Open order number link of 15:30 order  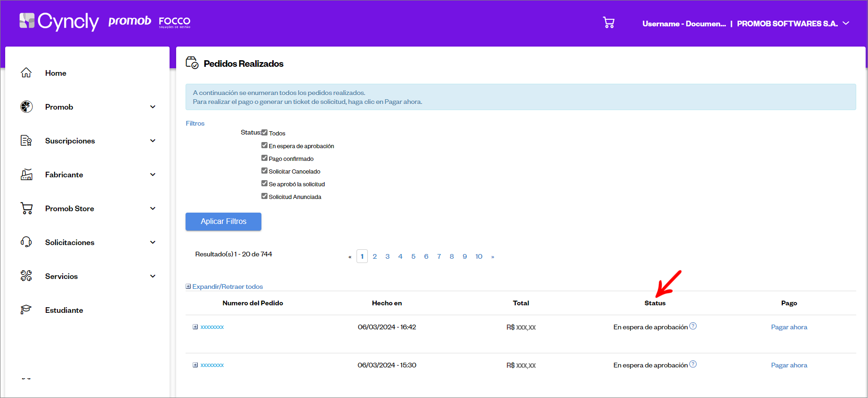click(x=212, y=365)
